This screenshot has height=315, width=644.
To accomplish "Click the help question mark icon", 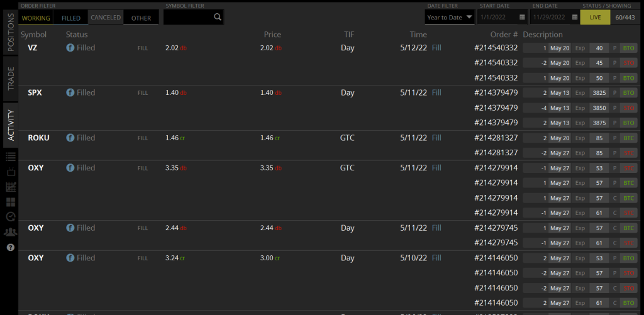I will 10,247.
